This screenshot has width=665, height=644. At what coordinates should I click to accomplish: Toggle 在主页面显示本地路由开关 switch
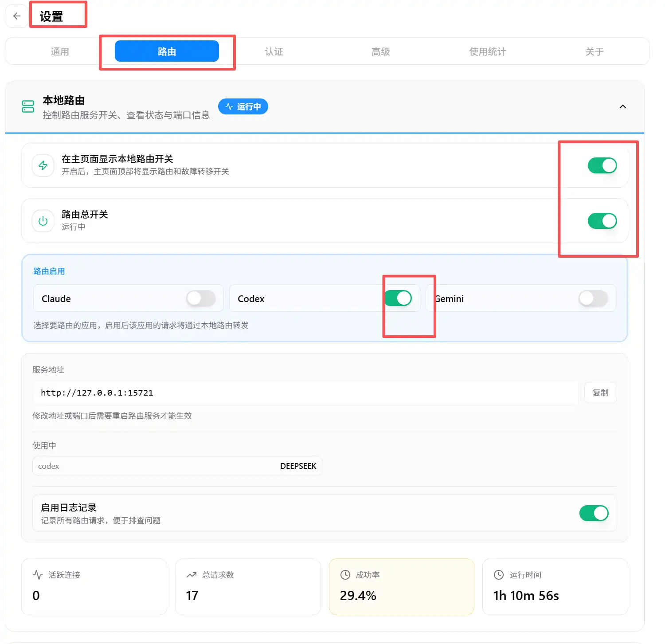602,165
